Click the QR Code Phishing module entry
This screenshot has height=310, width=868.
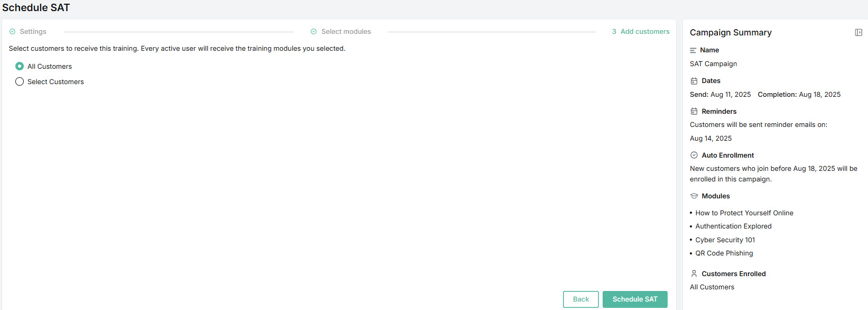724,253
